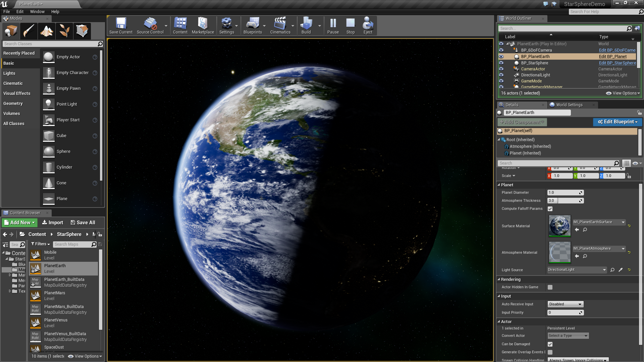Navigate back in Content Browser
Viewport: 644px width, 362px height.
(x=5, y=234)
